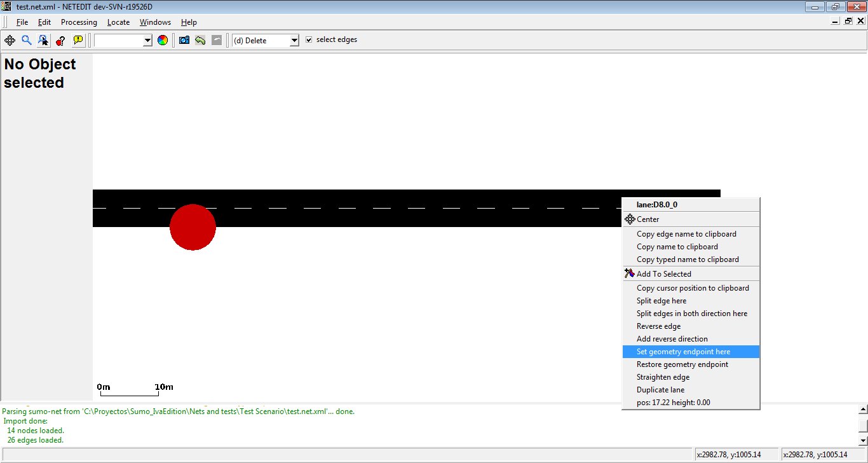The height and width of the screenshot is (463, 868).
Task: Toggle the select edges checkbox
Action: [x=309, y=39]
